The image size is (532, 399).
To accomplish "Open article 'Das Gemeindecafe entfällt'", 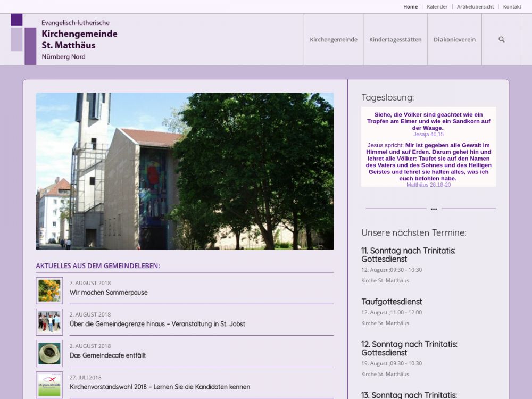I will [x=107, y=355].
